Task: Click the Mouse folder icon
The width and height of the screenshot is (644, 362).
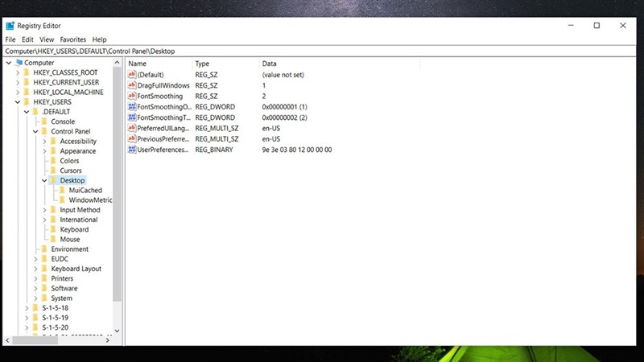Action: [53, 239]
